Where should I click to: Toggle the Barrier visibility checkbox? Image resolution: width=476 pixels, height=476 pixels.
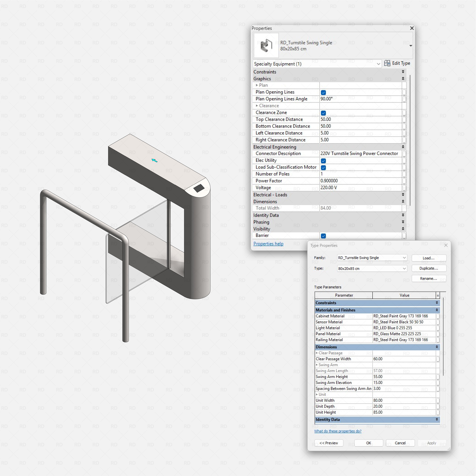click(323, 236)
